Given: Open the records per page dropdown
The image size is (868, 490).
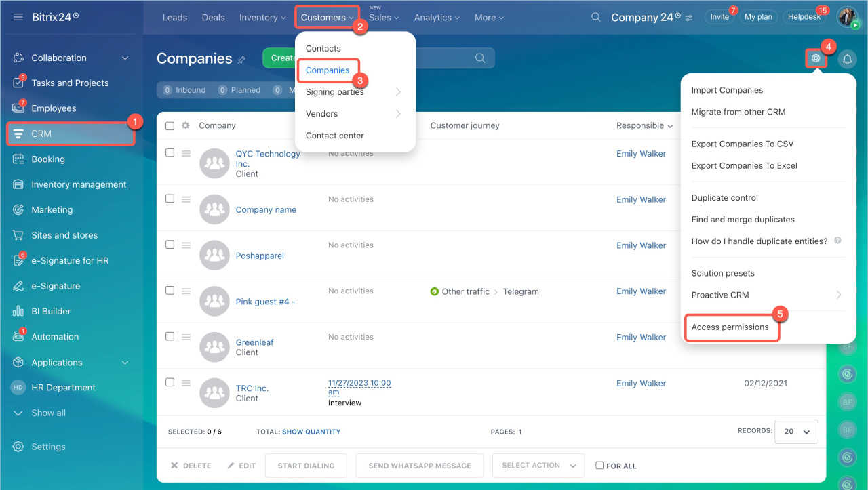Looking at the screenshot, I should [x=797, y=431].
